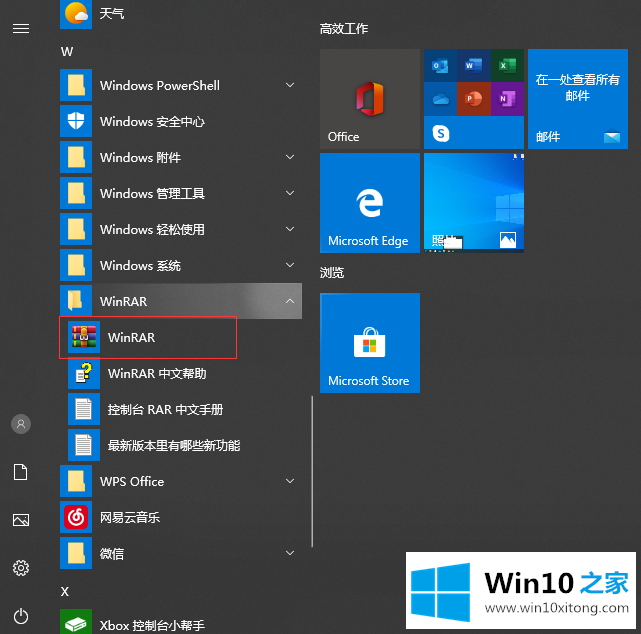Viewport: 641px width, 634px height.
Task: Open OneDrive icon in Office tile group
Action: (440, 99)
